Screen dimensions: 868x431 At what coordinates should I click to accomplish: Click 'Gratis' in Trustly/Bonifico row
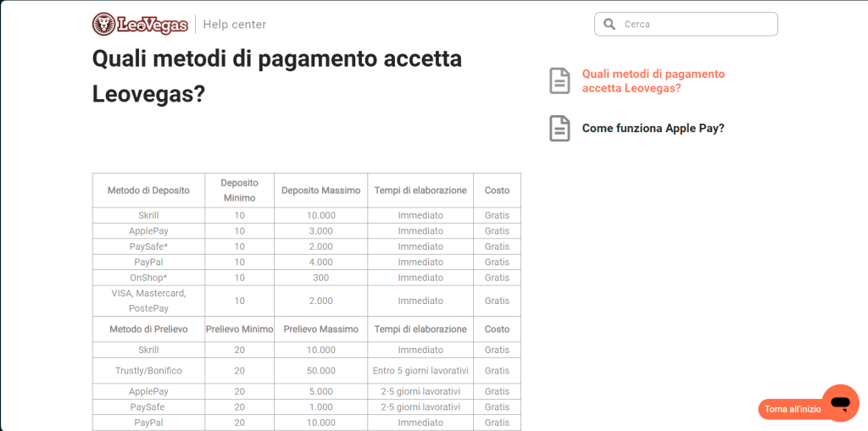coord(497,371)
